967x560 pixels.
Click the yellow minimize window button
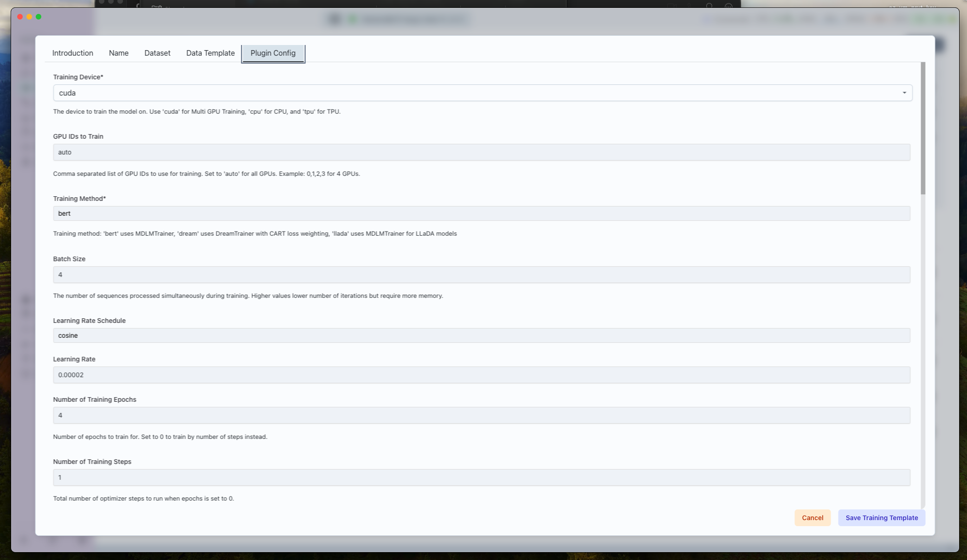29,17
